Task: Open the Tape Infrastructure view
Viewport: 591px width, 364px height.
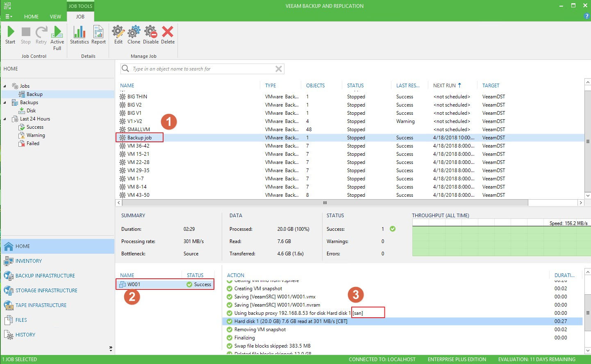Action: click(x=41, y=305)
